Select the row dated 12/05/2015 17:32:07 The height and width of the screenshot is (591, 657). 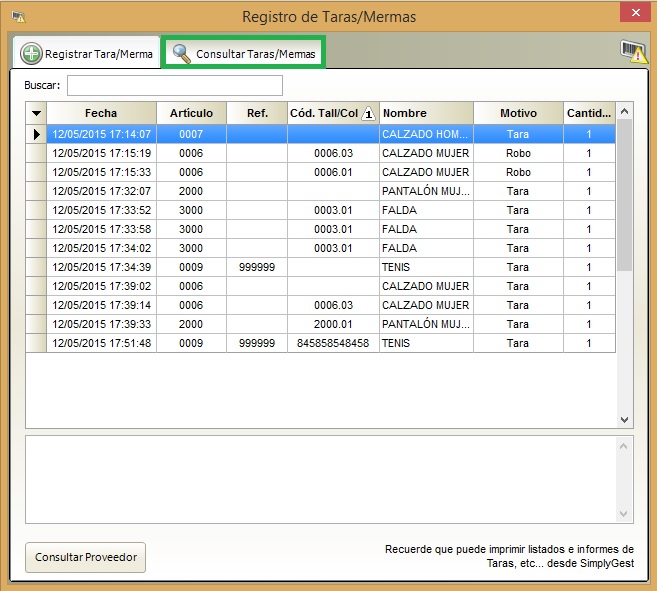point(321,191)
